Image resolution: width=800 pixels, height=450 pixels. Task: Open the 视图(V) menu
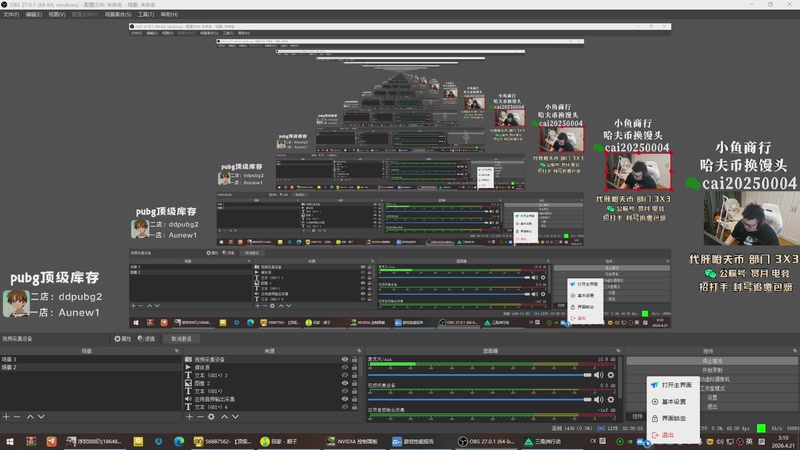[57, 14]
